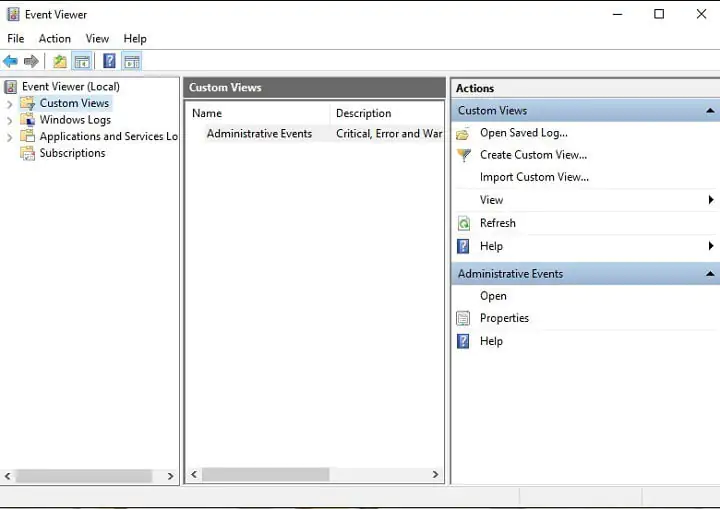Screen dimensions: 720x509
Task: Click the green Refresh icon in Actions
Action: (x=463, y=223)
